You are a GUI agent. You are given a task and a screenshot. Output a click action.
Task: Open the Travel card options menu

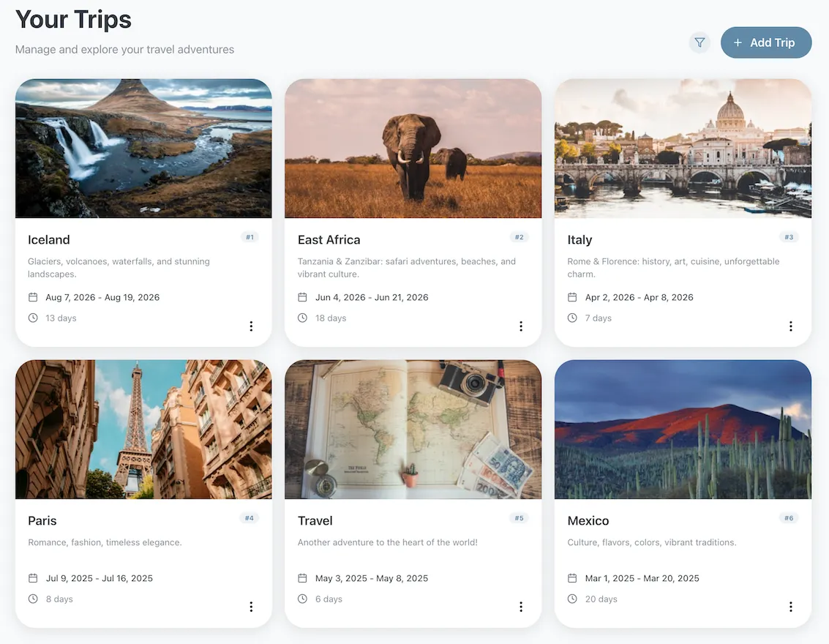point(521,607)
